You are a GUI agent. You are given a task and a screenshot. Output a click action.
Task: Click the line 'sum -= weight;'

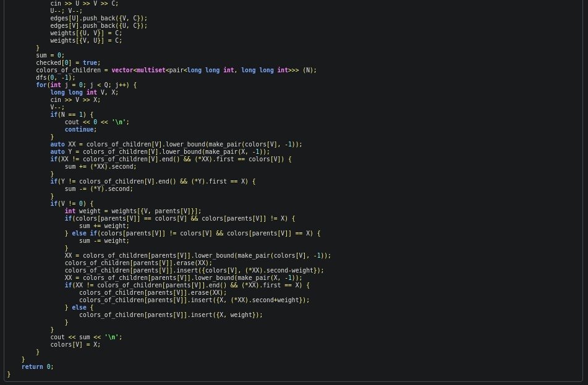point(104,241)
